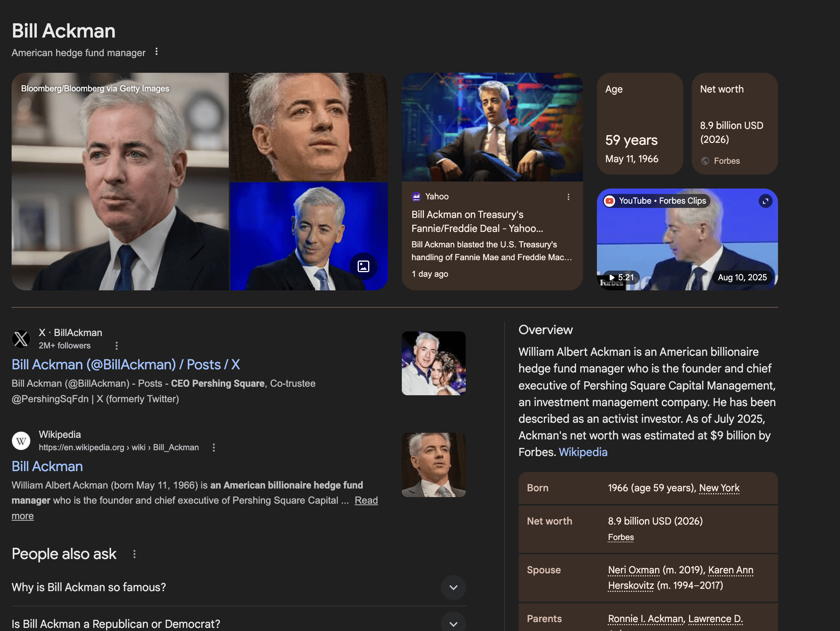Open more options beside American hedge fund manager
This screenshot has width=840, height=631.
point(156,51)
